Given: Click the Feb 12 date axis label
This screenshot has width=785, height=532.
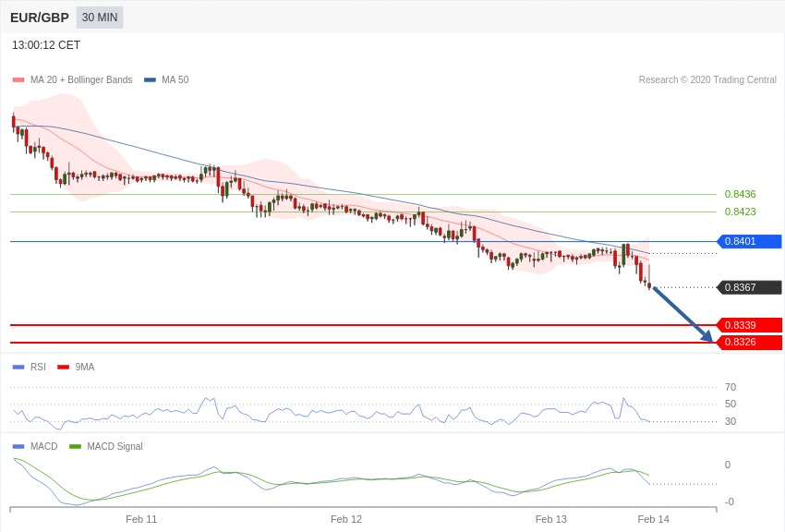Looking at the screenshot, I should click(x=346, y=519).
